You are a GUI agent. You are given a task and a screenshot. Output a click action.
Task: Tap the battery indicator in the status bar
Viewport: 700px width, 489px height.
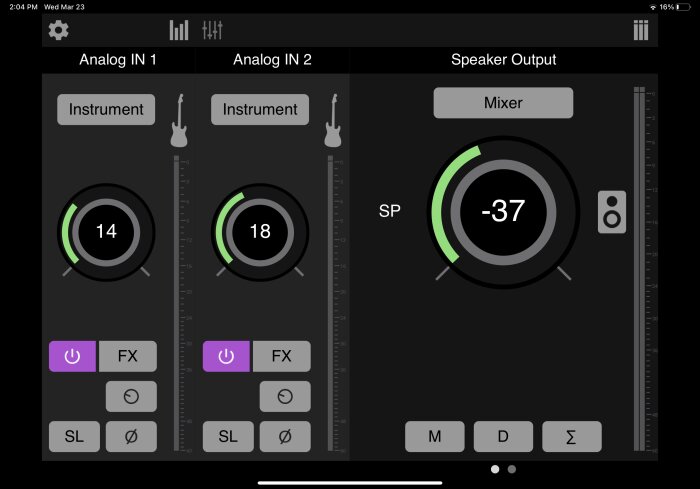click(683, 7)
